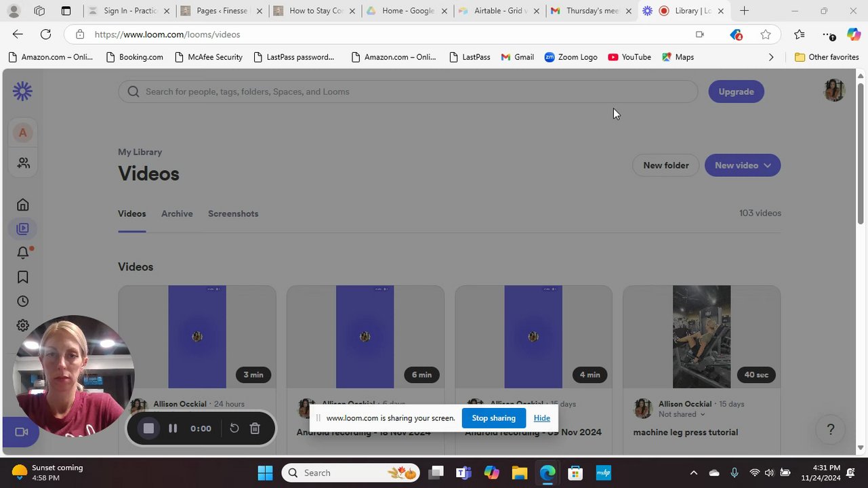
Task: Open the Zoom Logo bookmark
Action: (x=571, y=58)
